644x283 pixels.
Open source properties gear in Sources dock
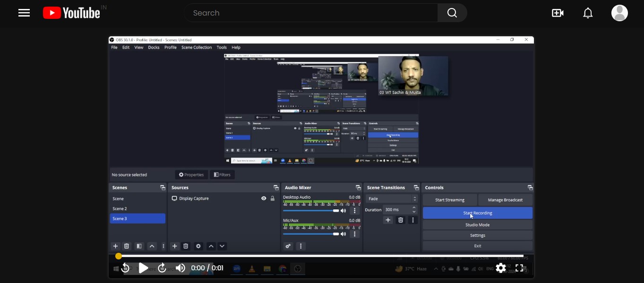pos(198,246)
